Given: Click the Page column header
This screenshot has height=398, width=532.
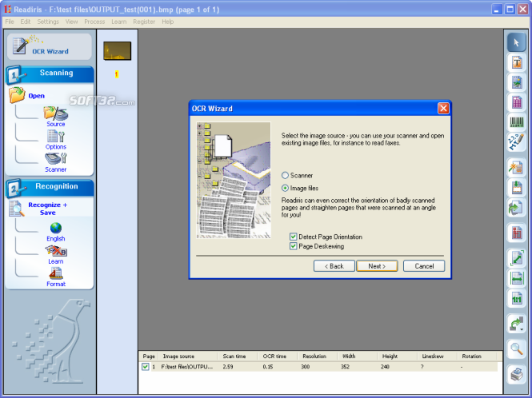Looking at the screenshot, I should tap(149, 356).
